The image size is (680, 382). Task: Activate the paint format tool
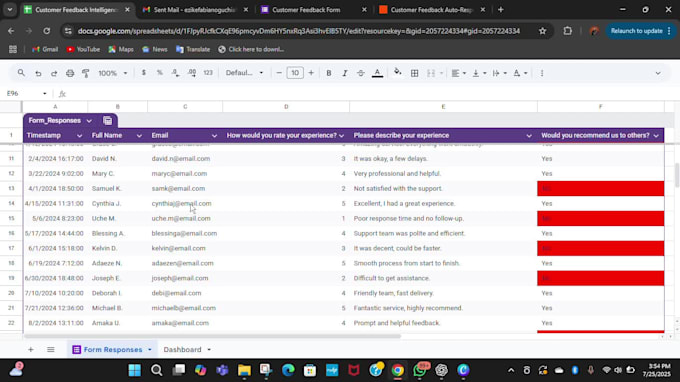[86, 73]
